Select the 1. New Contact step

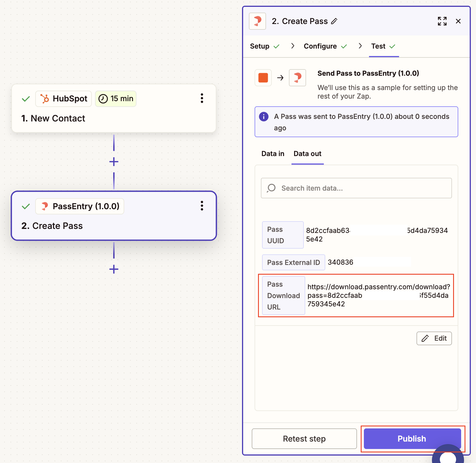coord(114,108)
